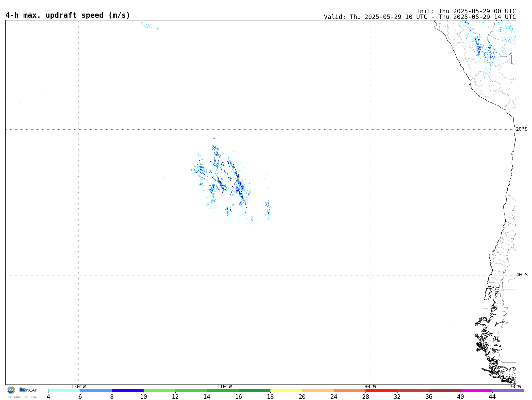Screen dimensions: 532x400
Task: Click the dark blue 8-10 color swatch
Action: tap(128, 390)
